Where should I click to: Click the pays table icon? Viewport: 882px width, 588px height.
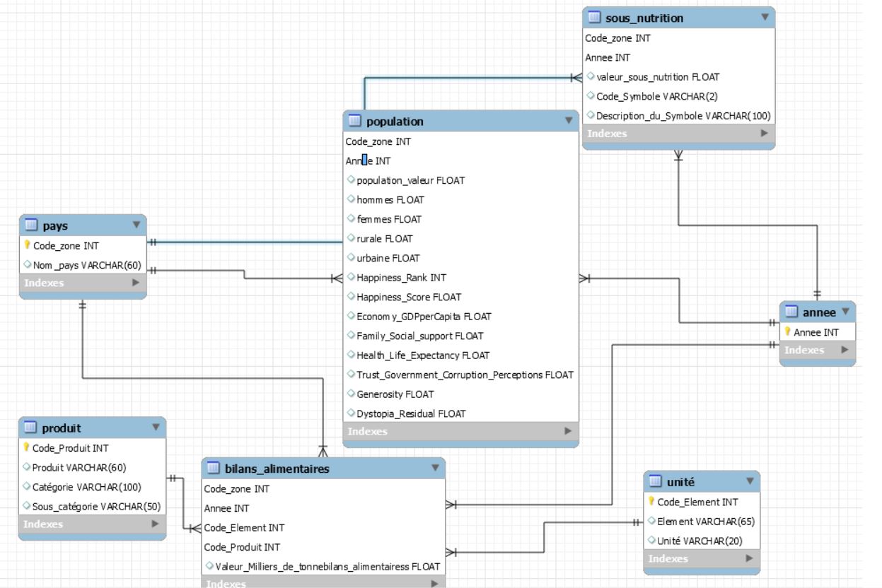click(x=31, y=225)
